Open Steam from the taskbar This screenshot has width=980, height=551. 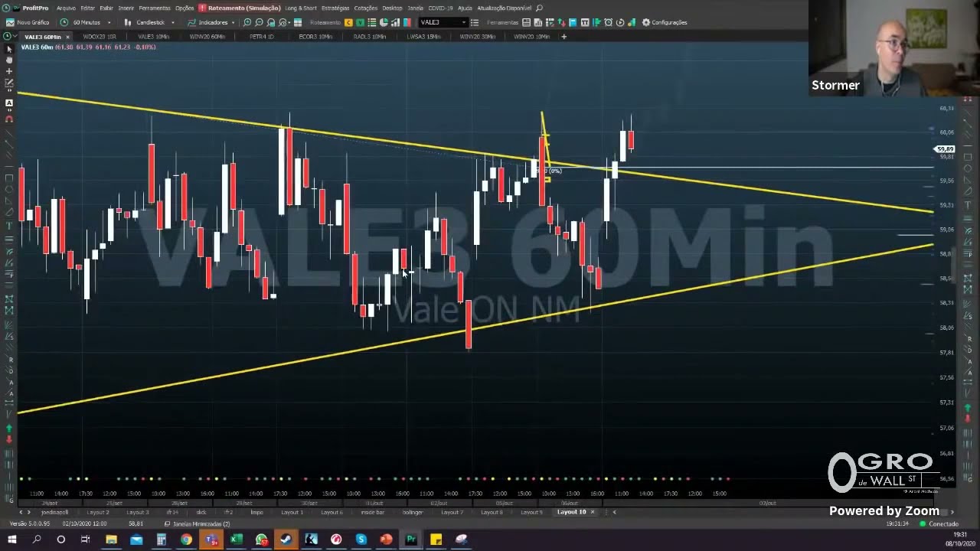[x=286, y=540]
